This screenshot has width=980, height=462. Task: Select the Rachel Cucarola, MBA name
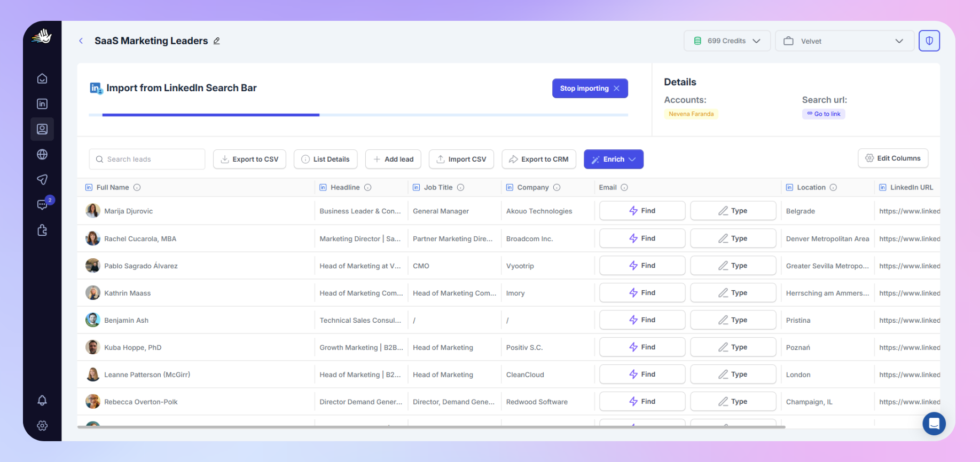pyautogui.click(x=140, y=239)
